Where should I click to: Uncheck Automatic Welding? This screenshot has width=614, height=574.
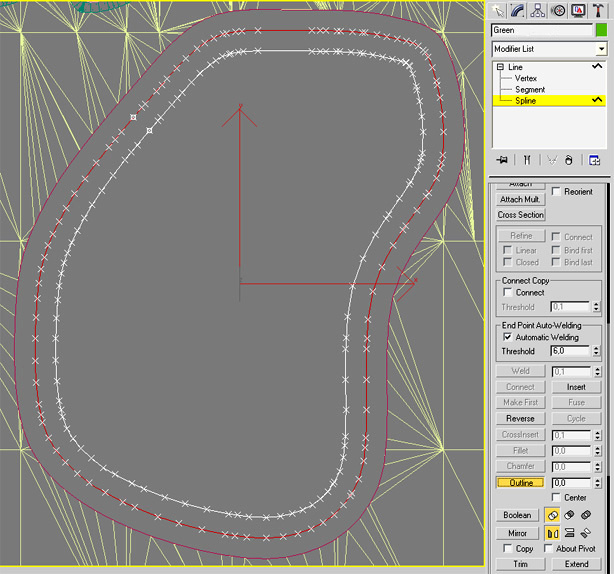[508, 337]
